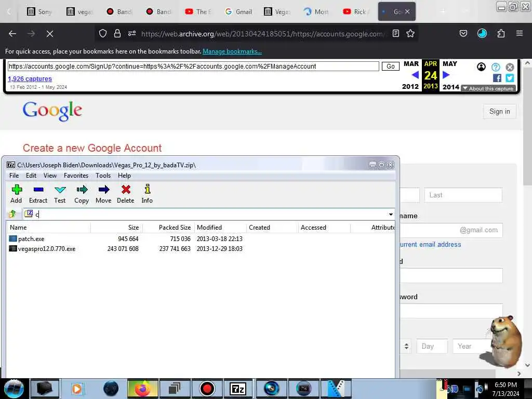Jump to the 2014 captures year

tap(451, 87)
